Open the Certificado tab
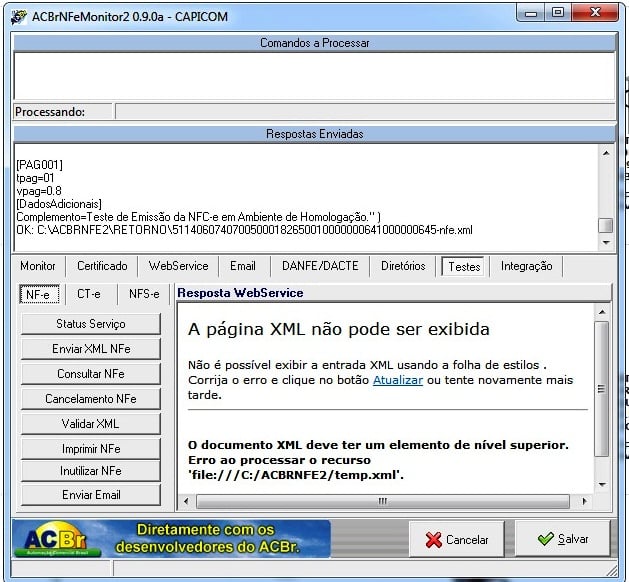The image size is (629, 582). (x=102, y=266)
